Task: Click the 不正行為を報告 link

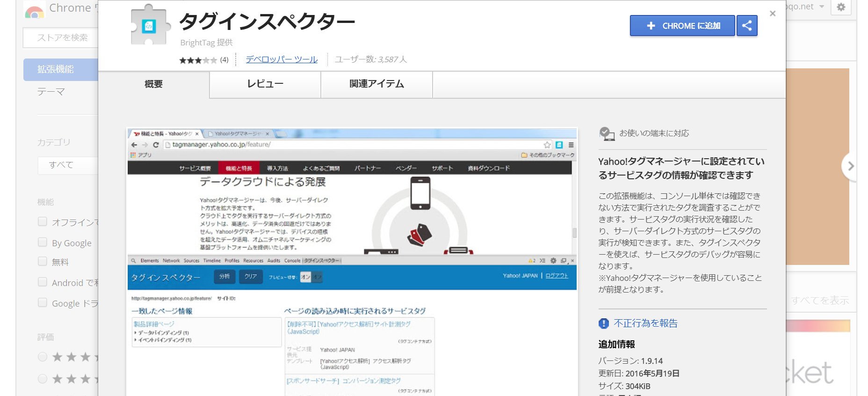Action: click(645, 323)
